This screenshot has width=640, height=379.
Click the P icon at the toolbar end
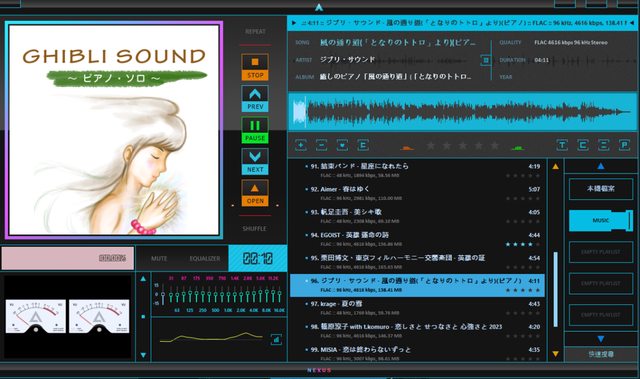point(624,145)
